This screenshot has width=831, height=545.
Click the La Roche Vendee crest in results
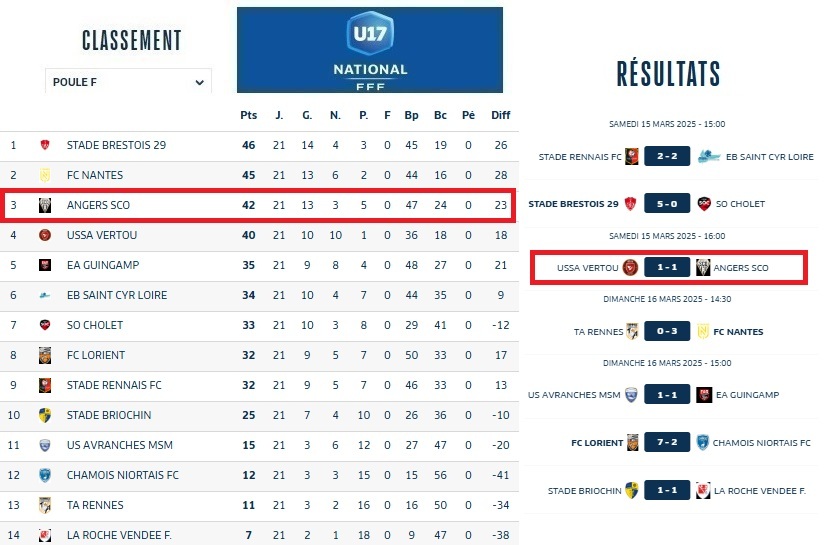point(703,490)
